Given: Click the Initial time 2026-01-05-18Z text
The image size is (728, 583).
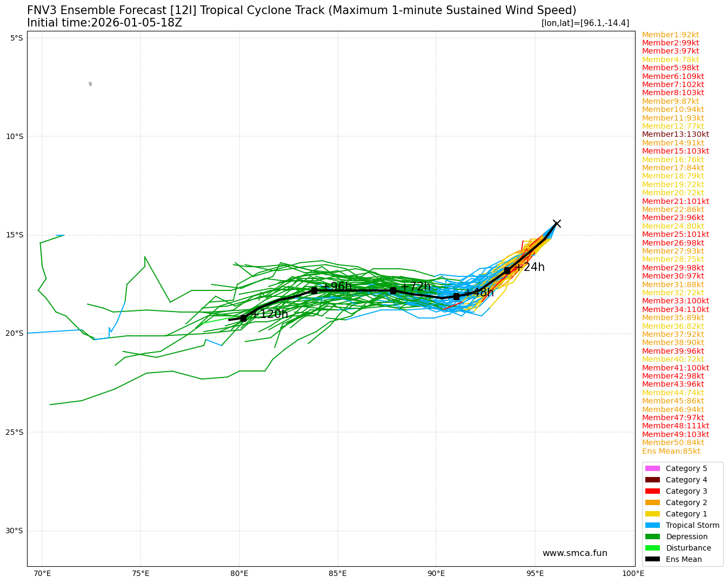Looking at the screenshot, I should [105, 23].
